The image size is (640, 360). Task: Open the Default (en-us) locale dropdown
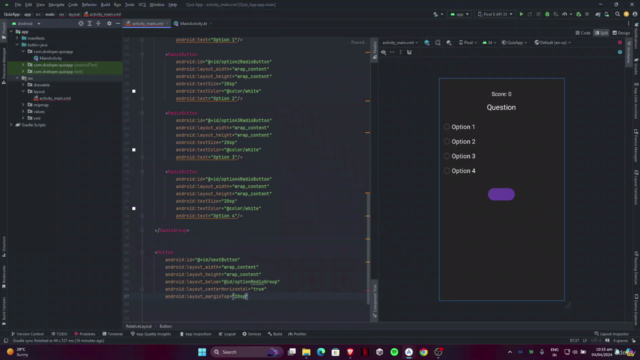(x=553, y=42)
